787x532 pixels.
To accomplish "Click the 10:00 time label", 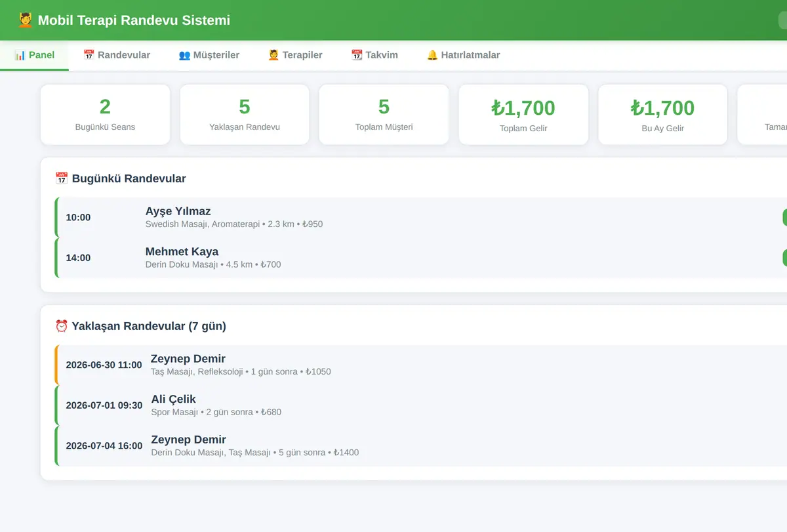I will coord(78,217).
